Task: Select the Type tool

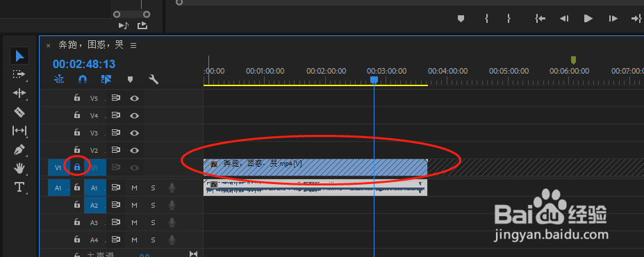Action: (x=19, y=188)
